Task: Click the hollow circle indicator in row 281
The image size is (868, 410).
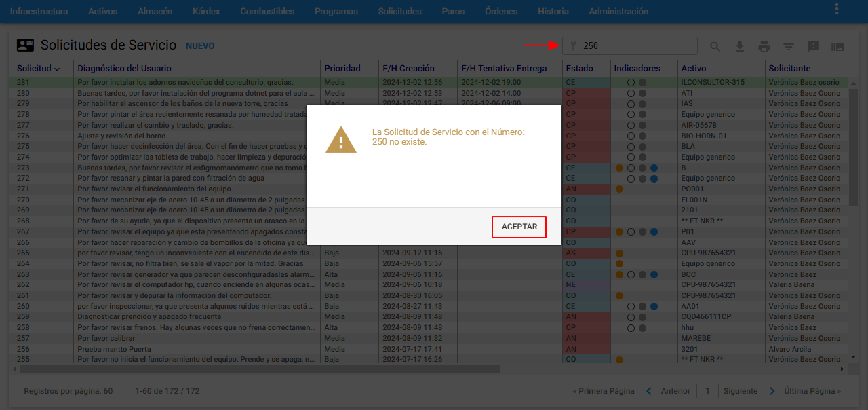Action: point(631,82)
